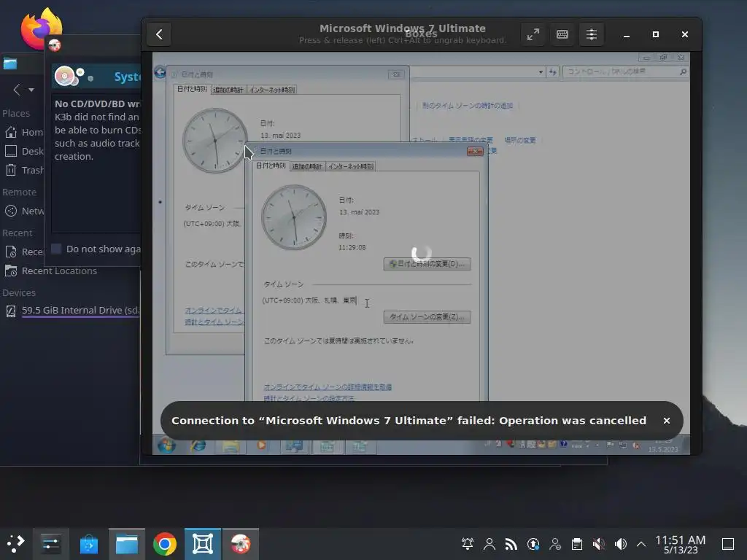747x560 pixels.
Task: Open Windows Media Player from guest taskbar
Action: (262, 446)
